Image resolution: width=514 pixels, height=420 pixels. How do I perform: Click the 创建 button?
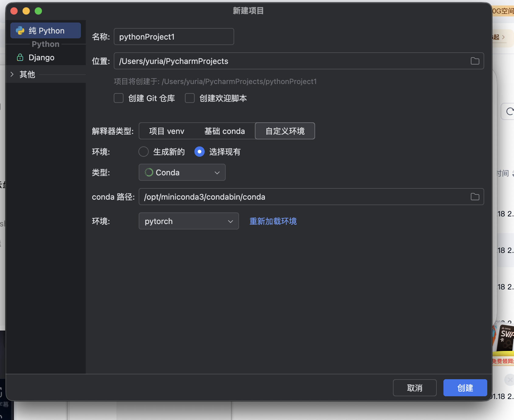[x=465, y=388]
